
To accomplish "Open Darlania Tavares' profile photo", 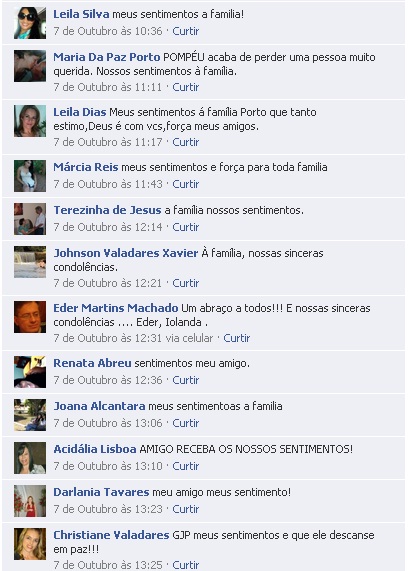I will (x=30, y=501).
